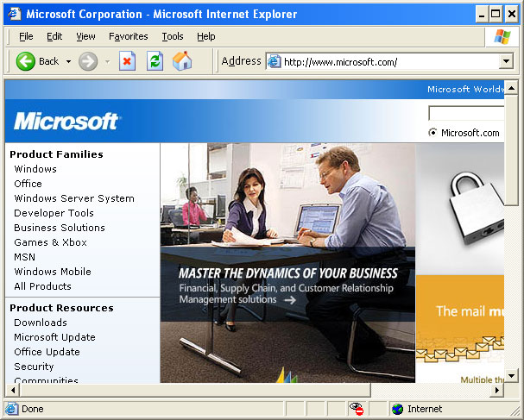The height and width of the screenshot is (420, 524).
Task: Click the Product Resources heading
Action: 61,308
